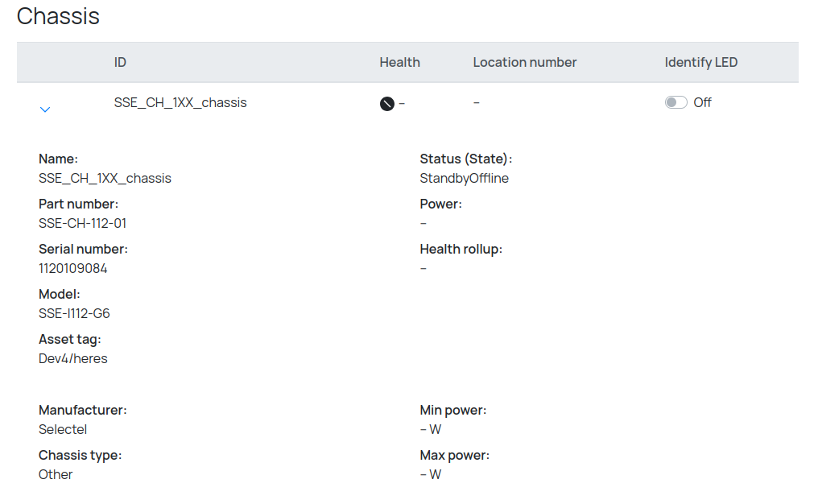Click the Chassis section heading
The height and width of the screenshot is (504, 818).
[58, 16]
